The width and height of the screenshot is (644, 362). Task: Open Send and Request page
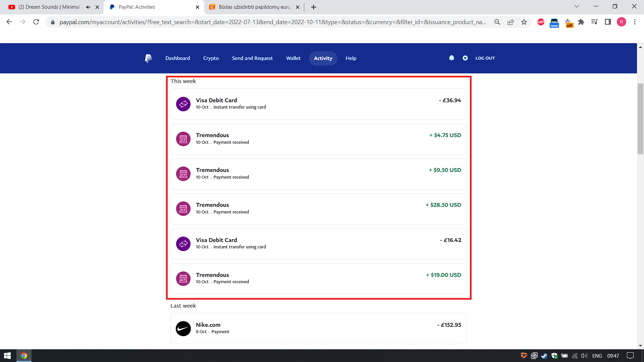click(x=252, y=58)
